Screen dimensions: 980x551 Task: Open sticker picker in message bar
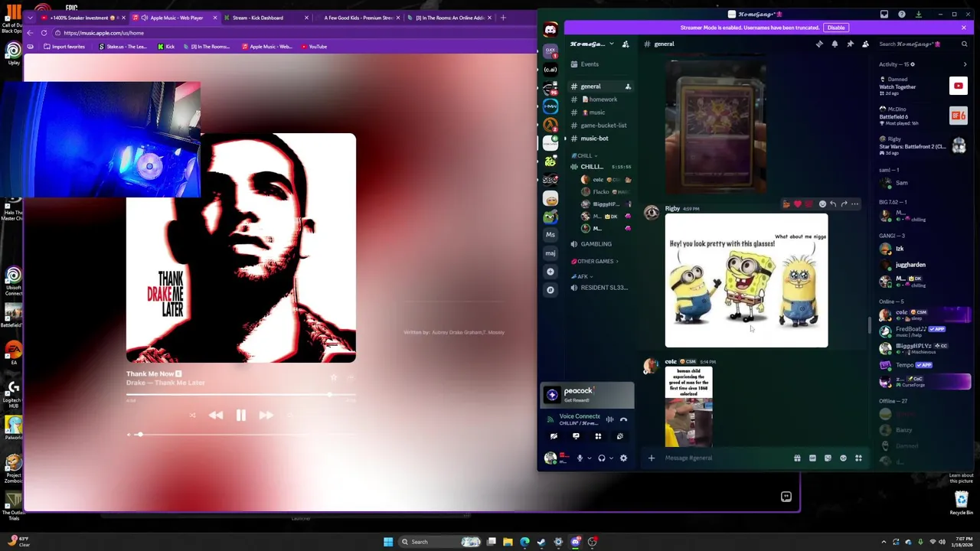coord(828,458)
